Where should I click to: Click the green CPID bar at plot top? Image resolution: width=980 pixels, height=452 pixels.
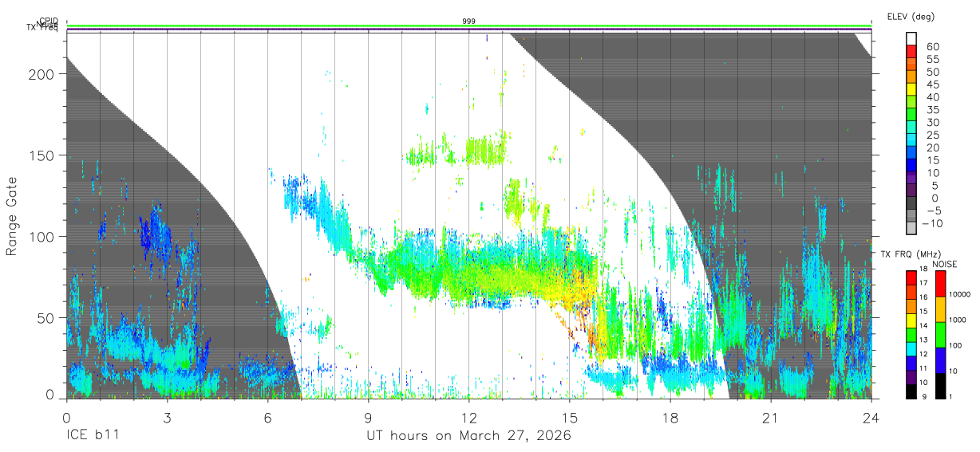click(x=469, y=26)
